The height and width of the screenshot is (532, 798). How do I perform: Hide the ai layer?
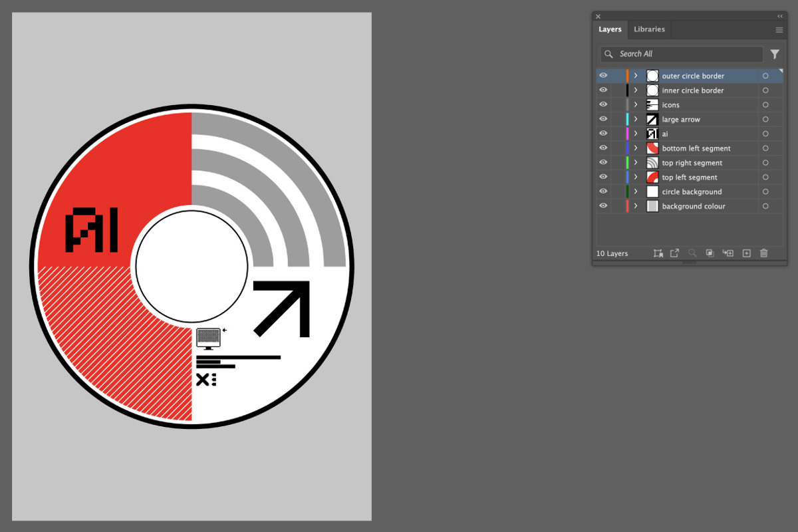(603, 134)
